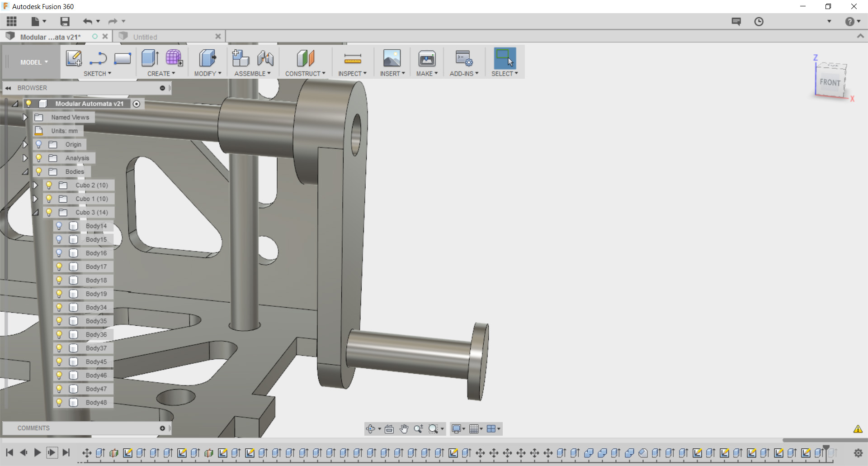Open the MODIFY menu
Image resolution: width=868 pixels, height=466 pixels.
(x=208, y=73)
